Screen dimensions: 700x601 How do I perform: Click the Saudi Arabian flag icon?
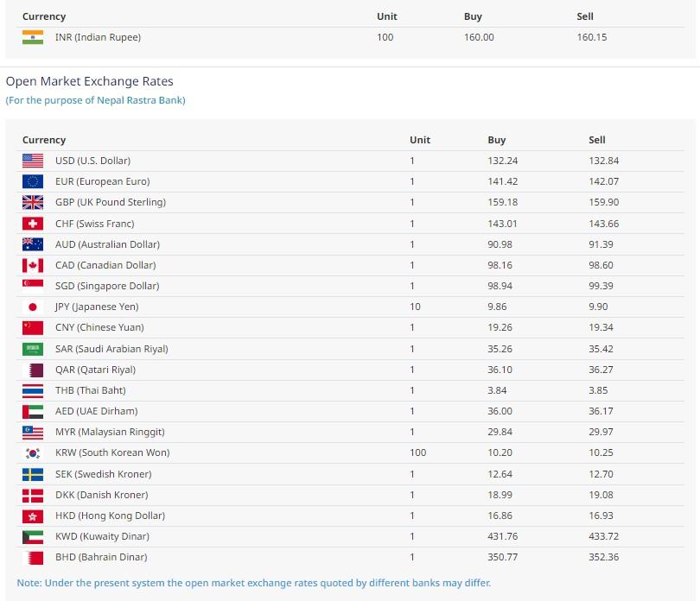pyautogui.click(x=33, y=349)
